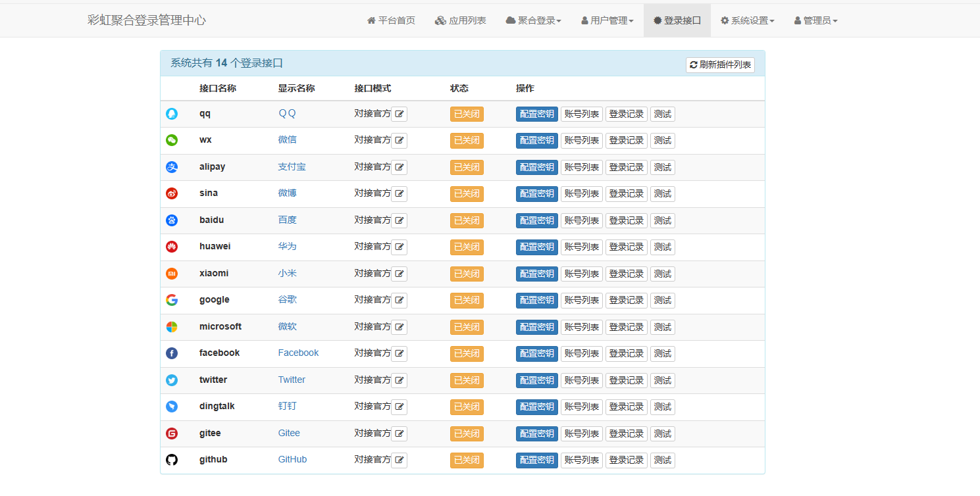Click 配置密钥 for huawei row

pyautogui.click(x=537, y=247)
